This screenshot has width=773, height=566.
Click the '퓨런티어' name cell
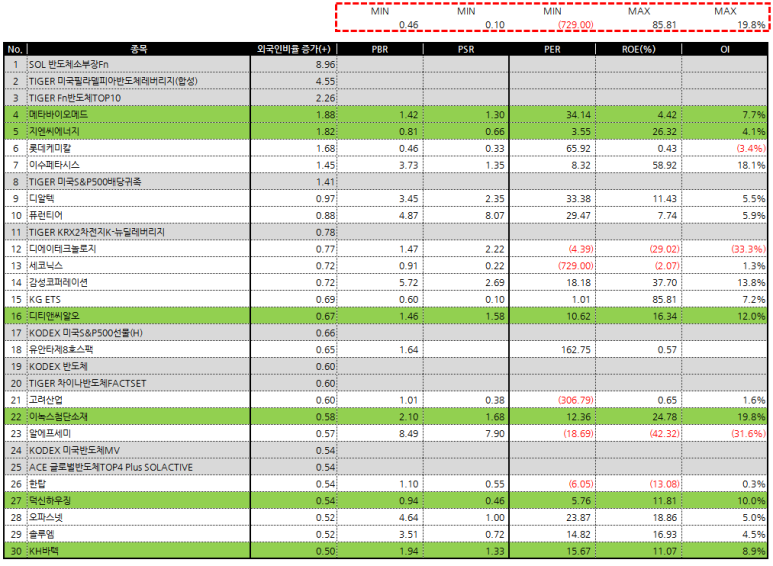click(139, 215)
